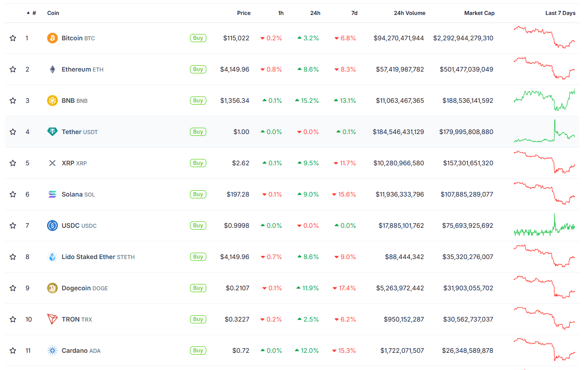This screenshot has width=588, height=370.
Task: Open BNB's green 7-day sparkline chart
Action: [x=544, y=100]
